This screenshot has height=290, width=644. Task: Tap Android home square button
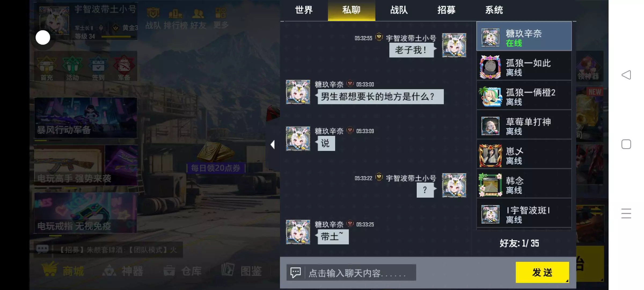pyautogui.click(x=626, y=144)
